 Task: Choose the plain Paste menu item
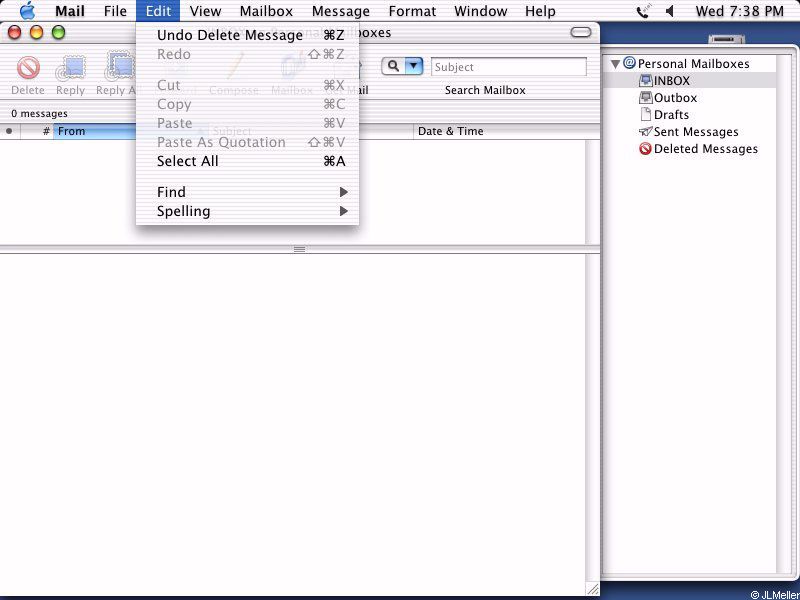[247, 123]
